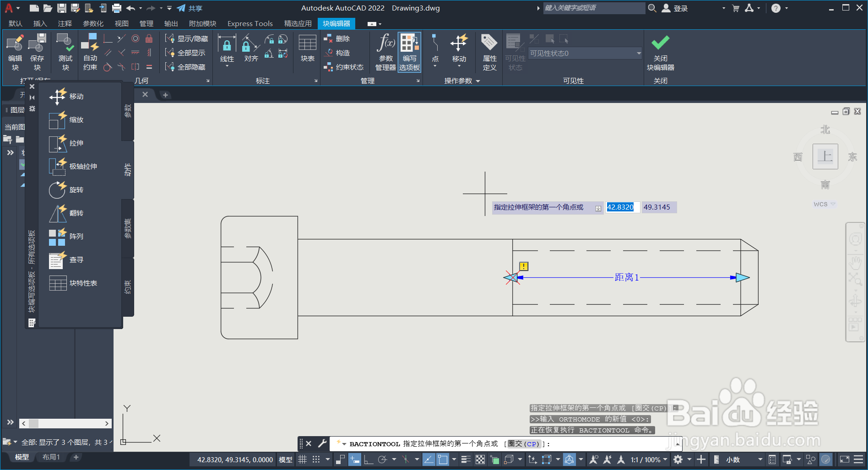
Task: Expand the 线性 constraint dropdown arrow
Action: [227, 66]
